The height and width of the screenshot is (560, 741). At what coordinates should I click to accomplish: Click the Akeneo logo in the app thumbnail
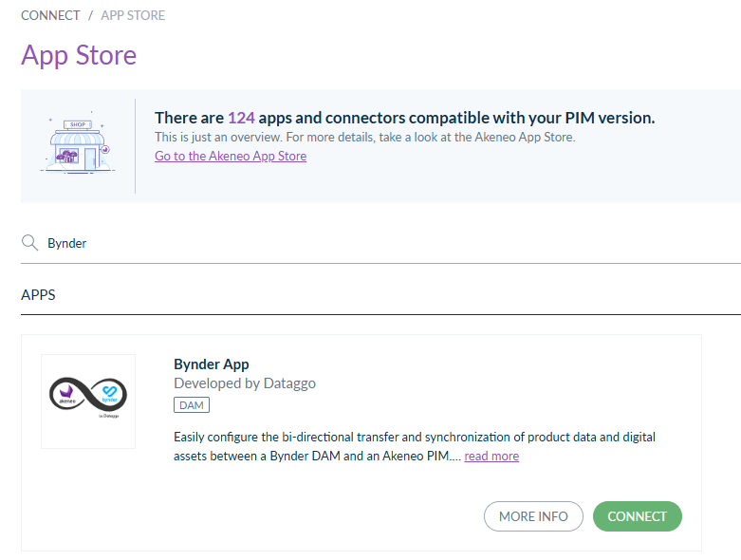[x=66, y=394]
